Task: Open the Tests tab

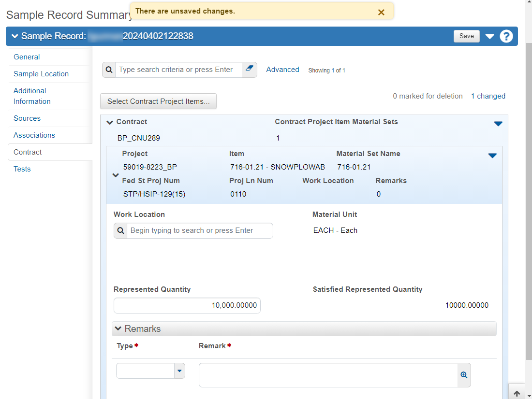Action: 22,169
